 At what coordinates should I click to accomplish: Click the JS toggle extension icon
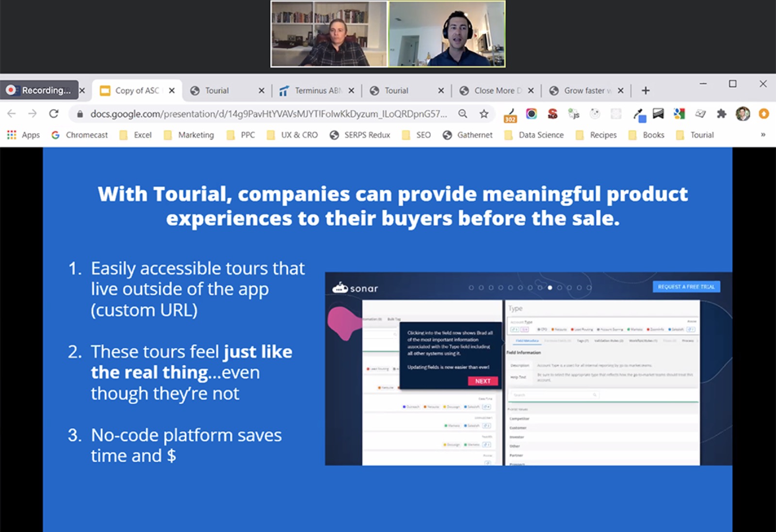[x=574, y=114]
